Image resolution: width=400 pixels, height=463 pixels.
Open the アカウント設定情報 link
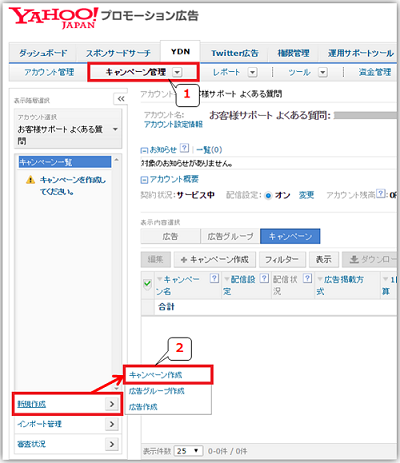point(173,124)
